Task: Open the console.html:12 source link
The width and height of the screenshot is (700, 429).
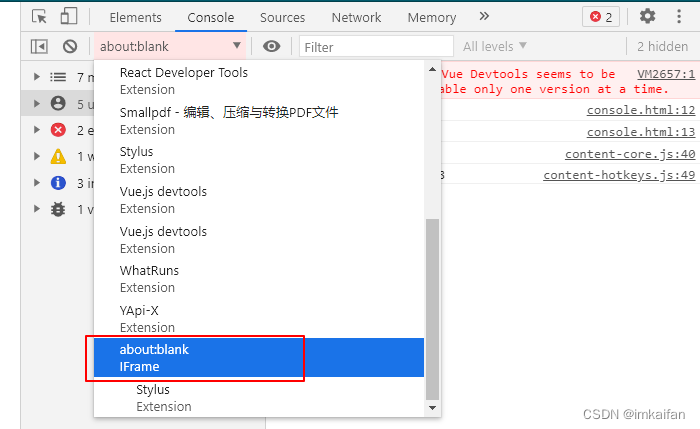Action: (x=641, y=110)
